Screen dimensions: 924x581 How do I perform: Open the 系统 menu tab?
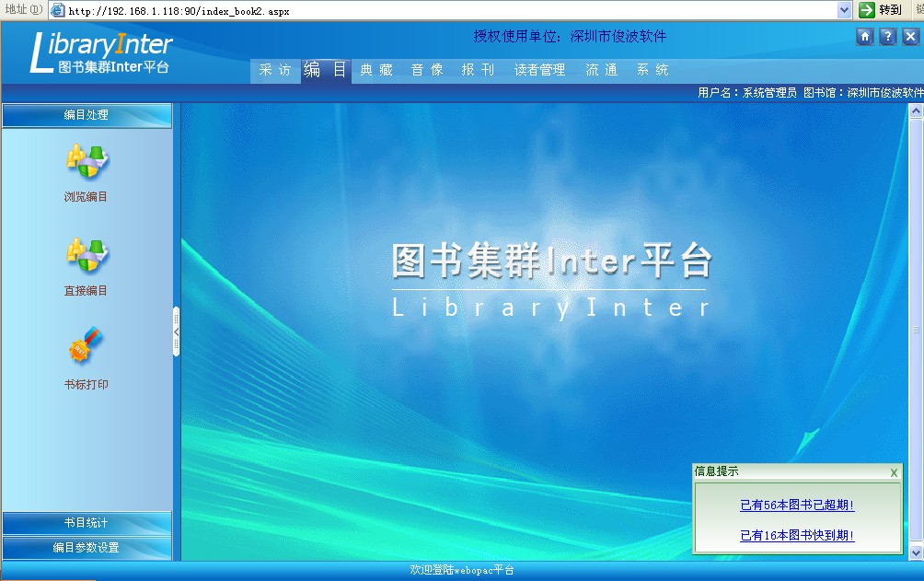(653, 69)
